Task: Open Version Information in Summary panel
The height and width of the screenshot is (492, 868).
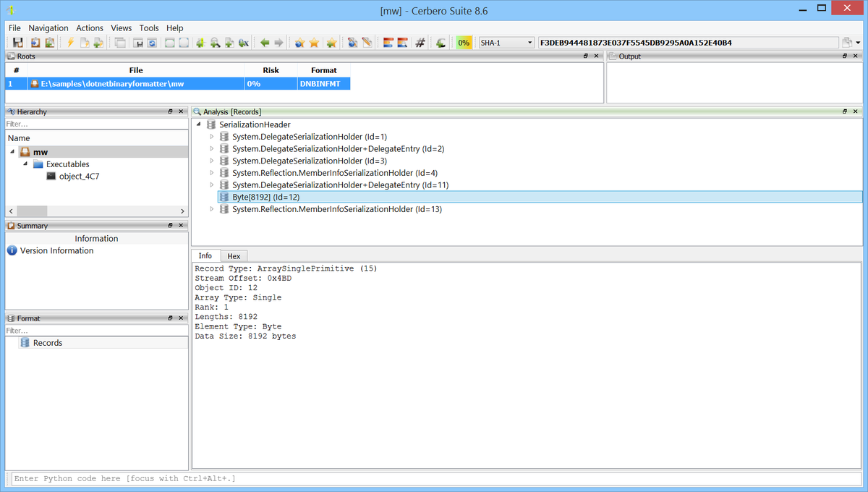Action: 56,251
